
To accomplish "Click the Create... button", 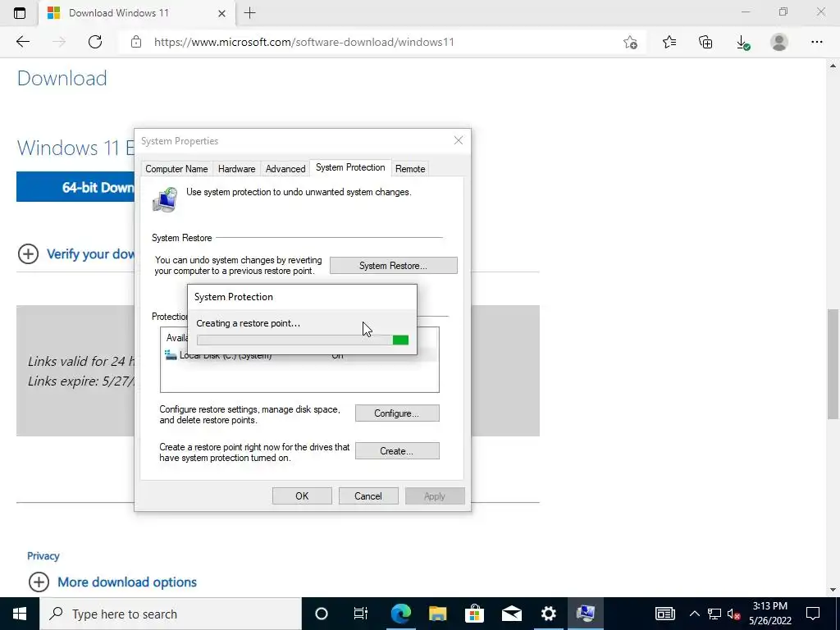I will coord(397,451).
